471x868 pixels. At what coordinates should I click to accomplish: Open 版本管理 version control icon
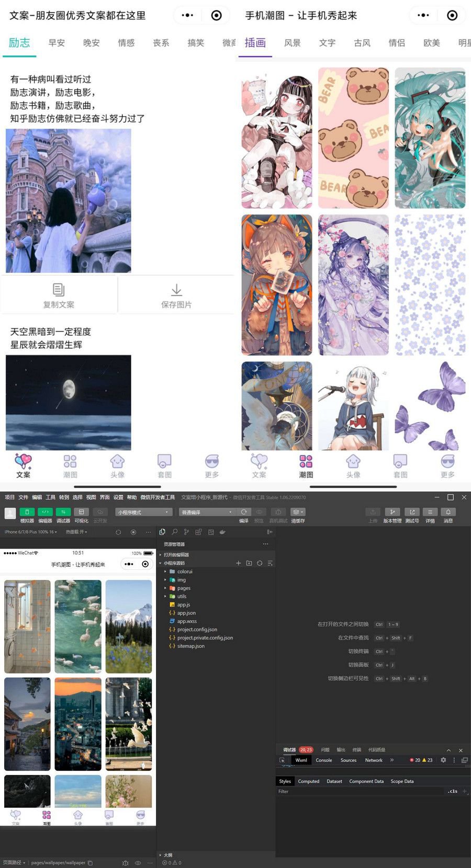tap(392, 512)
